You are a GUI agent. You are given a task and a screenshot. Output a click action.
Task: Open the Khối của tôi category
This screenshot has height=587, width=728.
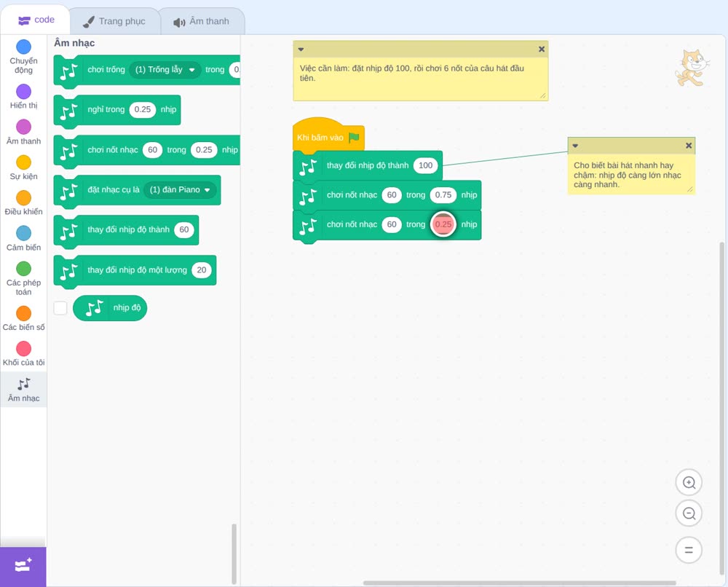(24, 354)
